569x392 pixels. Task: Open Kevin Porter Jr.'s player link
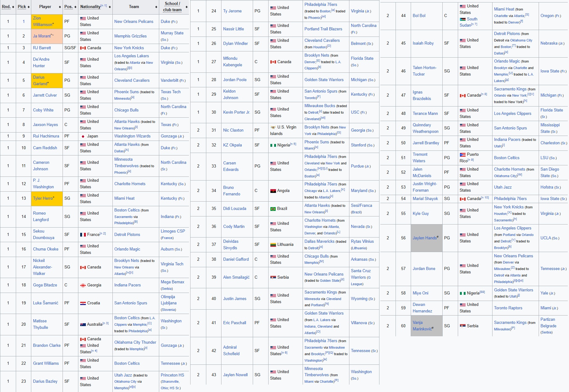[x=237, y=112]
